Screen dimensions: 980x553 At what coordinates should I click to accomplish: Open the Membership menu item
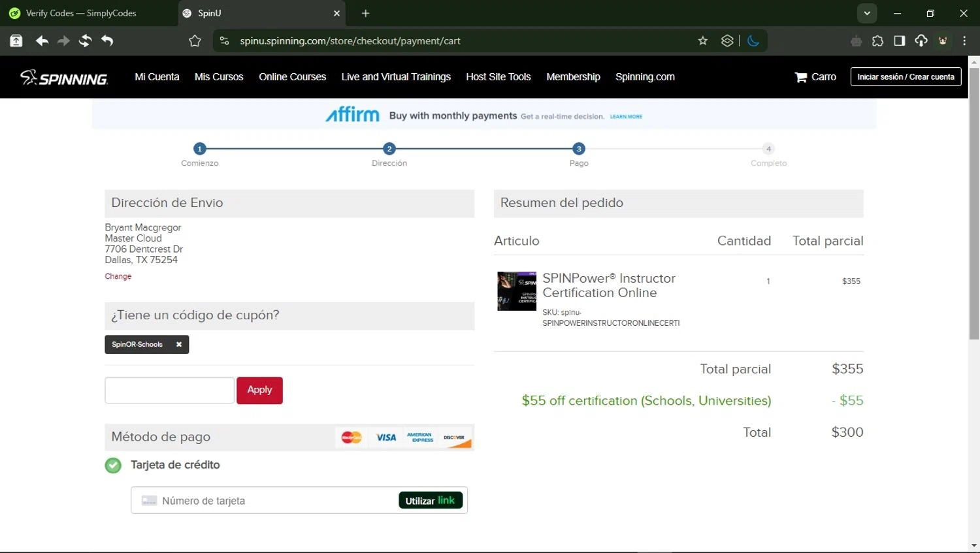[573, 77]
